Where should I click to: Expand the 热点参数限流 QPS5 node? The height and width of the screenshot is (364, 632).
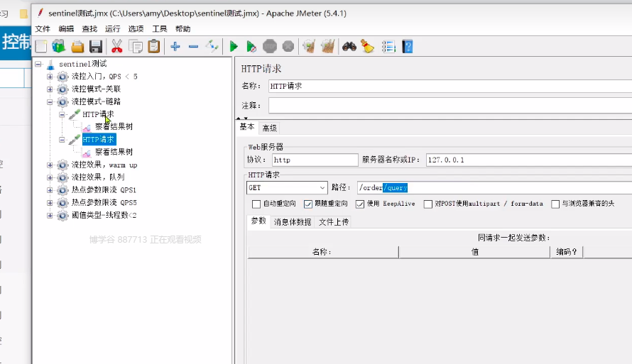tap(50, 203)
